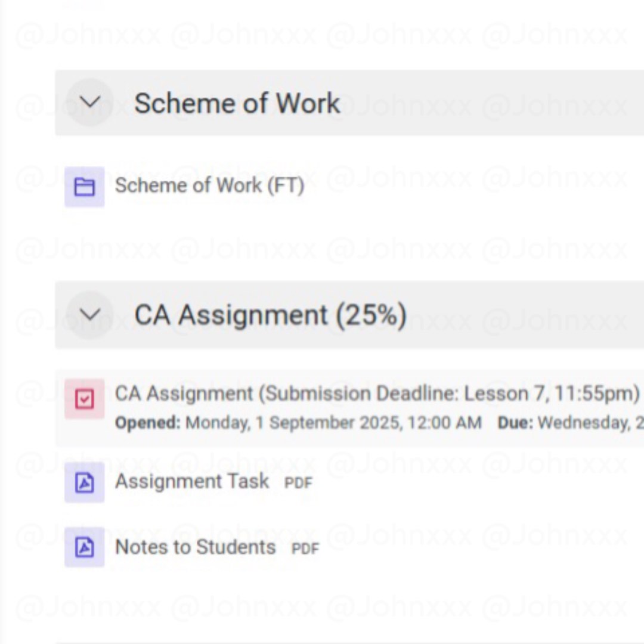Open CA Assignment Submission Deadline link
Viewport: 644px width, 644px height.
377,394
